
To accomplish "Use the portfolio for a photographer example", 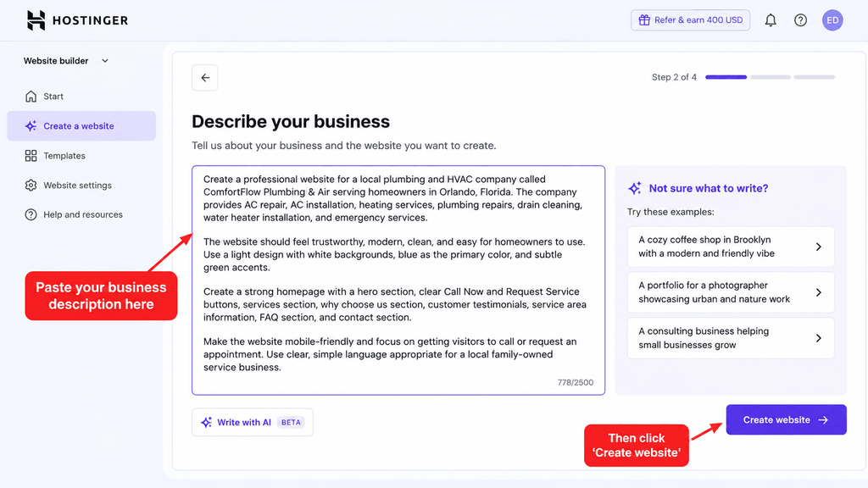I will (731, 292).
